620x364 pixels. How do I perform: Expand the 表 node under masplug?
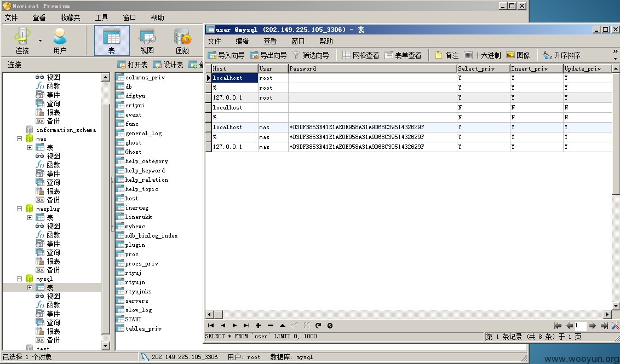point(30,217)
